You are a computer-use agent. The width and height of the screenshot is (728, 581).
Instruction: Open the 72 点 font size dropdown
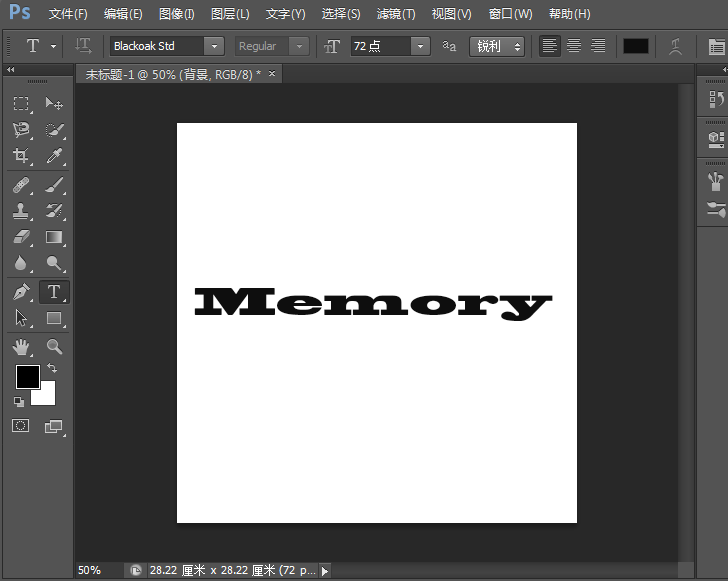(421, 46)
